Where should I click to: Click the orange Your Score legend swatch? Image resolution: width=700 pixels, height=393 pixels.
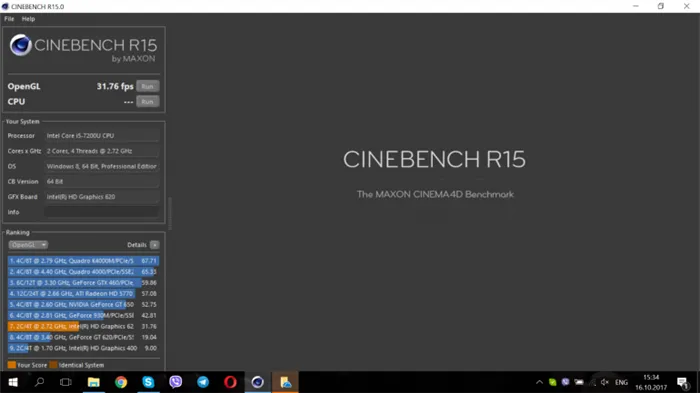coord(12,365)
